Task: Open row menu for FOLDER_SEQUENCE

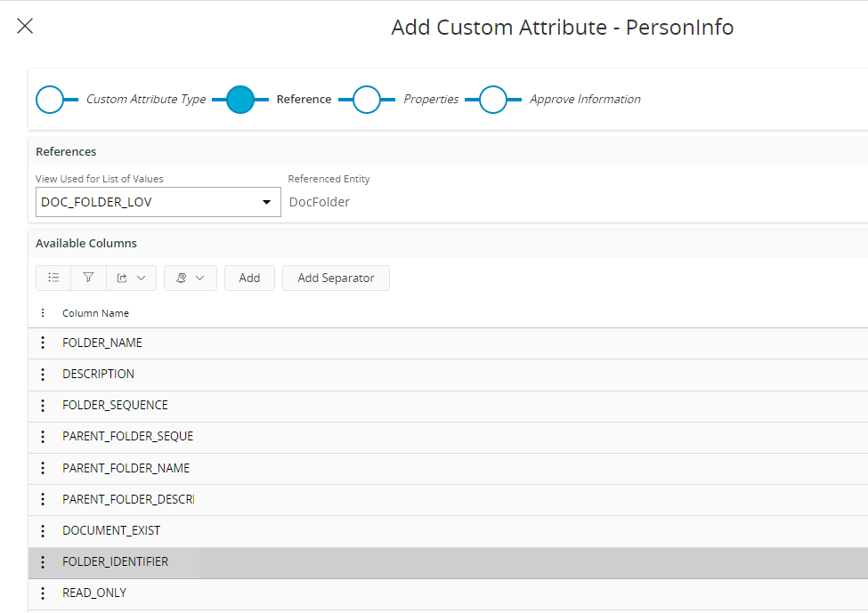Action: point(43,405)
